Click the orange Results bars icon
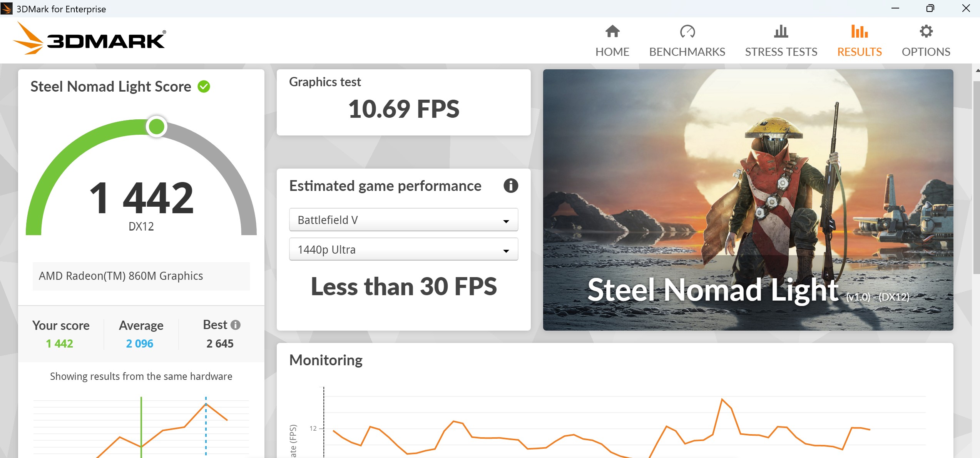The width and height of the screenshot is (980, 458). point(859,32)
